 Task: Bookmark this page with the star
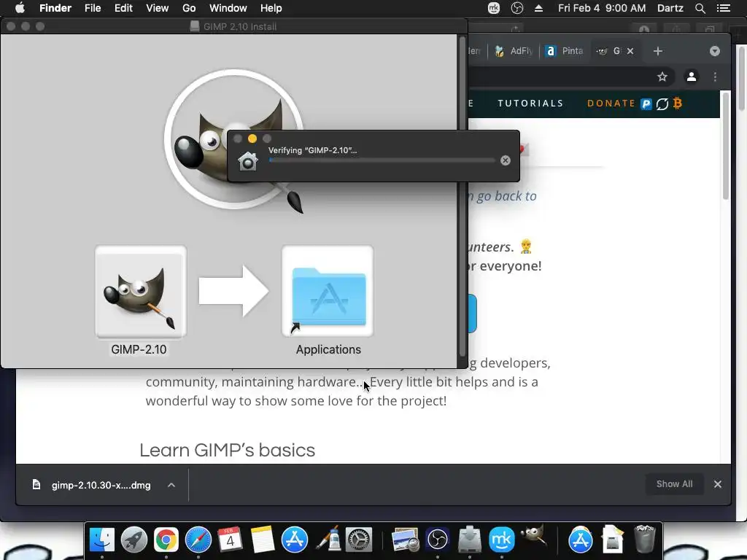(662, 77)
